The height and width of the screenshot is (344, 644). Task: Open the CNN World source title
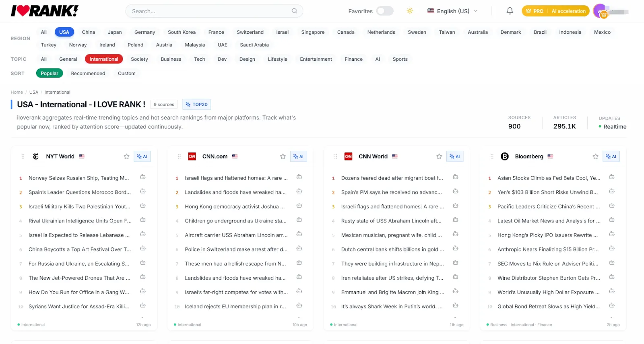pos(373,157)
